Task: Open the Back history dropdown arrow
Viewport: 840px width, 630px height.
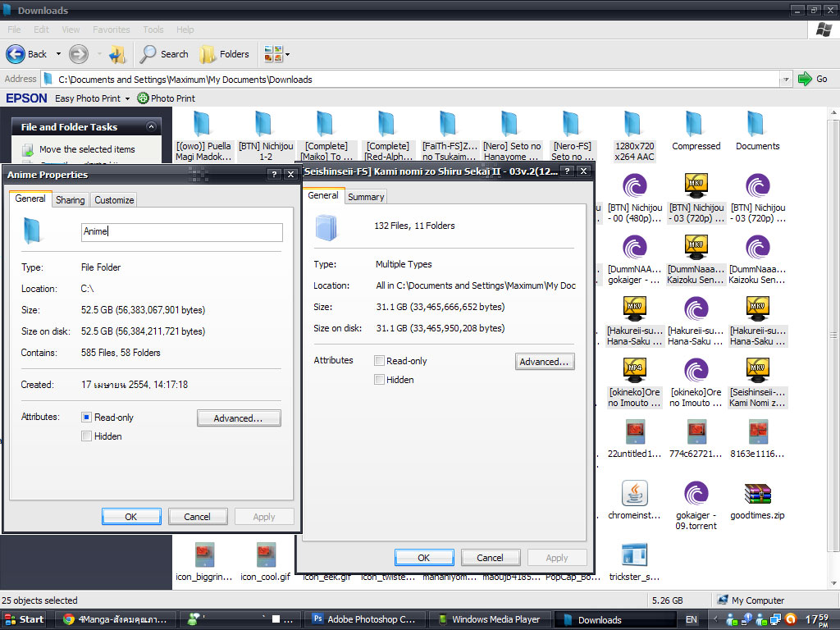Action: 58,54
